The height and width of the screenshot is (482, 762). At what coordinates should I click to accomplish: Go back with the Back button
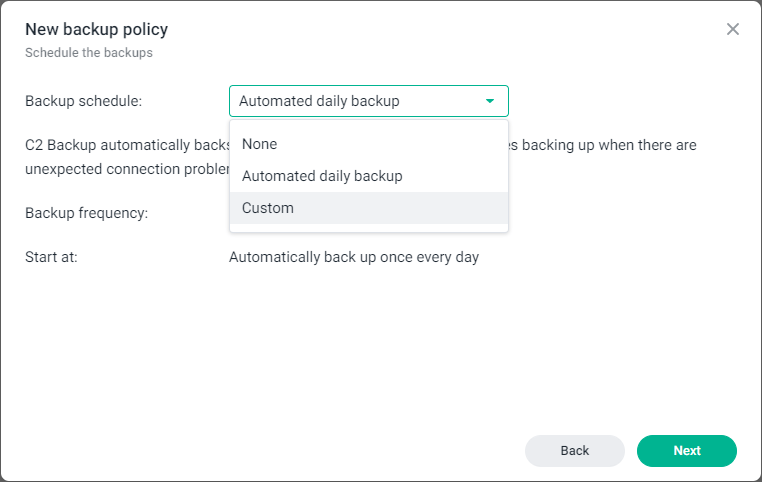(574, 451)
